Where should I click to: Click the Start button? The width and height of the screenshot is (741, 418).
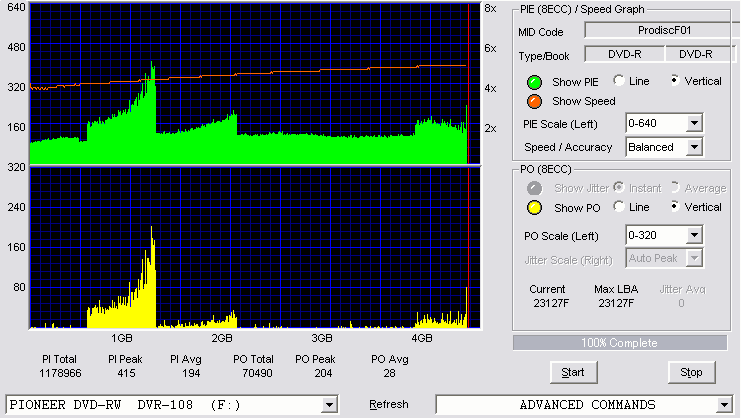pos(573,373)
